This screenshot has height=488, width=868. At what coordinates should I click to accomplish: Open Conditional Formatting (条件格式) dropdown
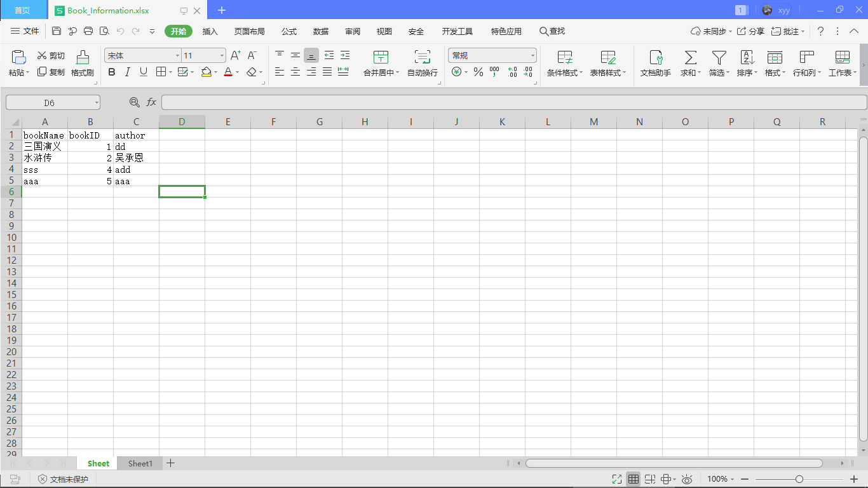(581, 73)
